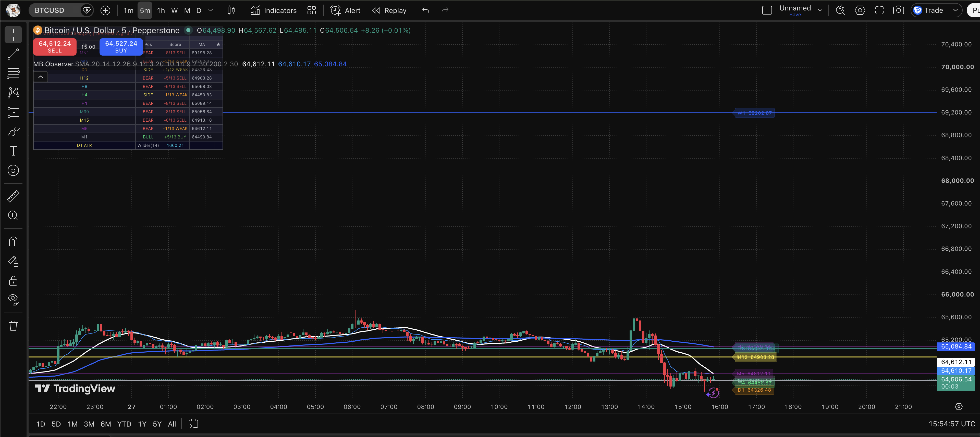Click the green market status dot
This screenshot has height=437, width=980.
188,30
